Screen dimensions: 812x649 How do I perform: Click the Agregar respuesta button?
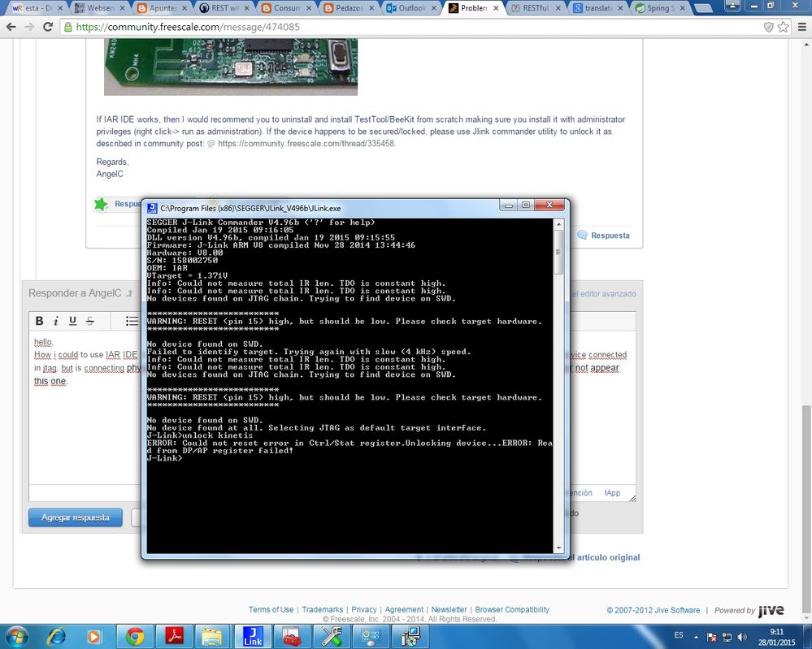[x=76, y=517]
